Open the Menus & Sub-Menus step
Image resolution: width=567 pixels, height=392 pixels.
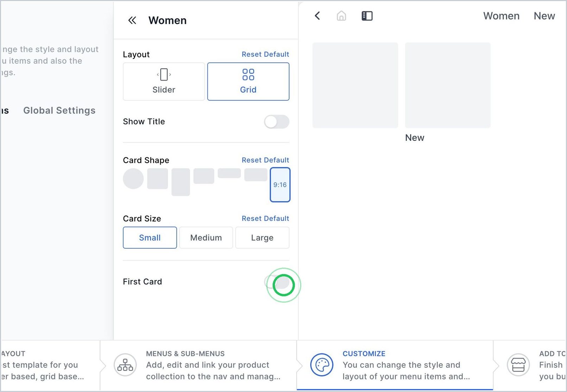(x=198, y=365)
